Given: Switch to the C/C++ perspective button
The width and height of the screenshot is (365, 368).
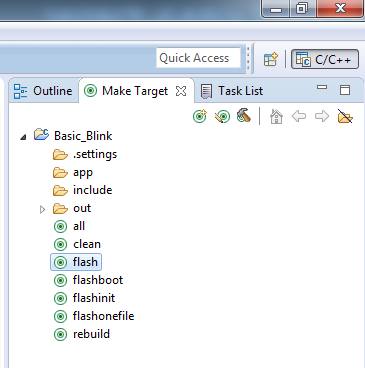Looking at the screenshot, I should 325,59.
